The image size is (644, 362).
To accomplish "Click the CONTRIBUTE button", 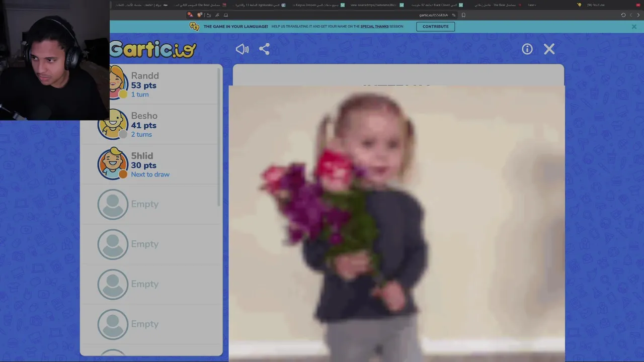I will point(435,27).
